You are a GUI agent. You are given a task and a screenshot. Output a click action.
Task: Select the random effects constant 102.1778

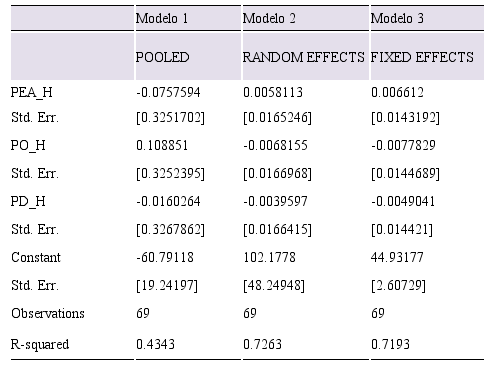pyautogui.click(x=269, y=257)
